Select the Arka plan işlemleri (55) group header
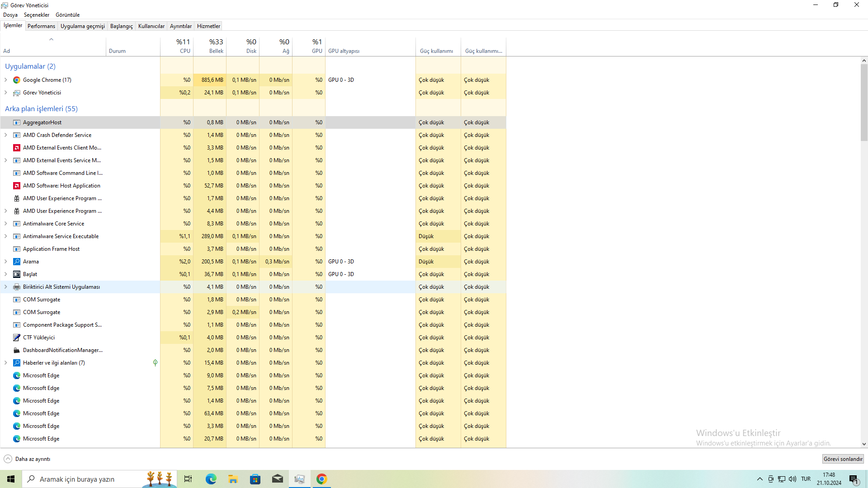This screenshot has height=488, width=868. [x=41, y=109]
